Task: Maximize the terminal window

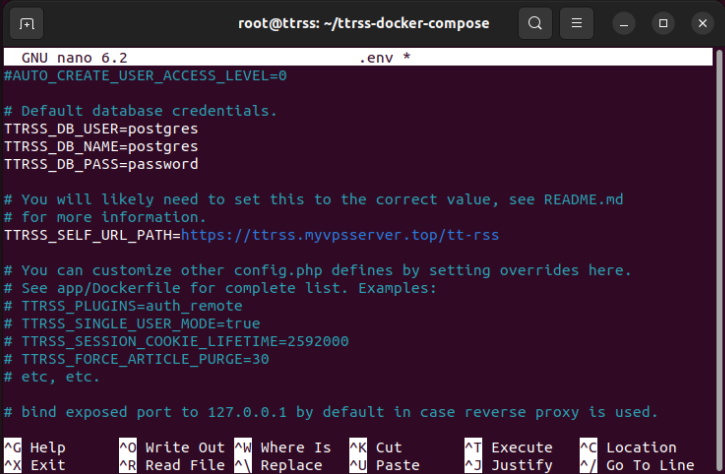Action: click(x=663, y=23)
